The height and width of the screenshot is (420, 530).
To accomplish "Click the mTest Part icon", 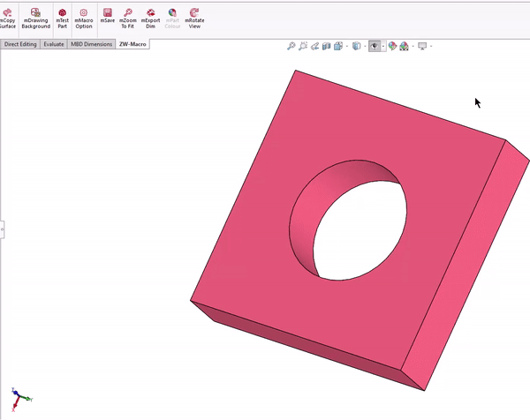I will (x=62, y=18).
